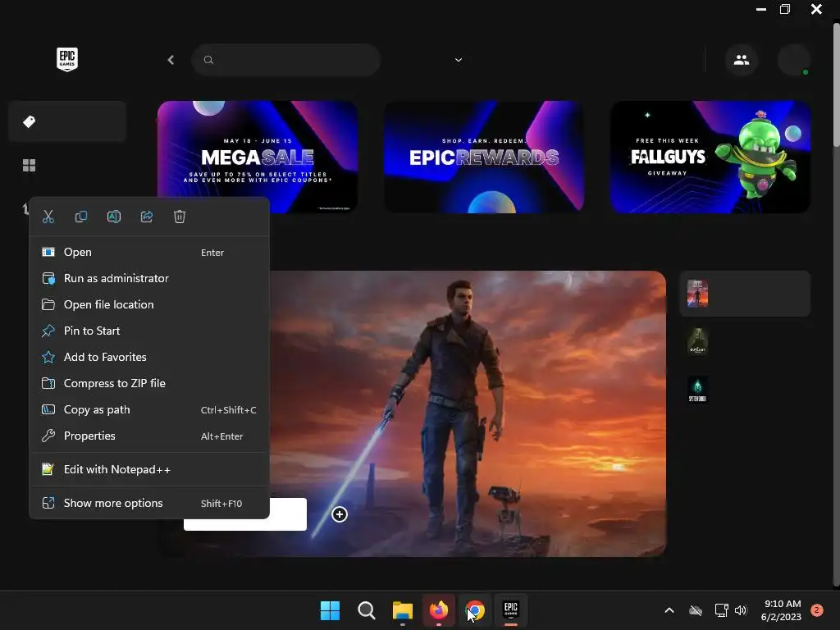This screenshot has height=630, width=840.
Task: Select Show more options
Action: coord(149,503)
